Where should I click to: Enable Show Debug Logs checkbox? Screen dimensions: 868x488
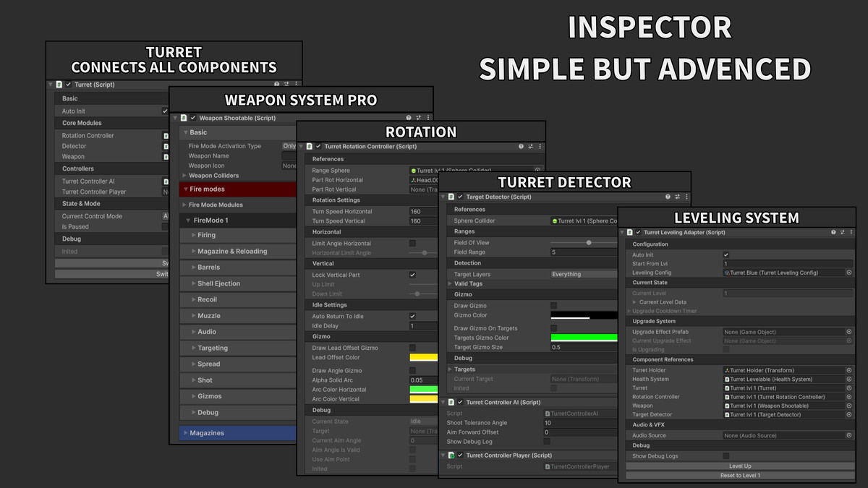[x=726, y=456]
